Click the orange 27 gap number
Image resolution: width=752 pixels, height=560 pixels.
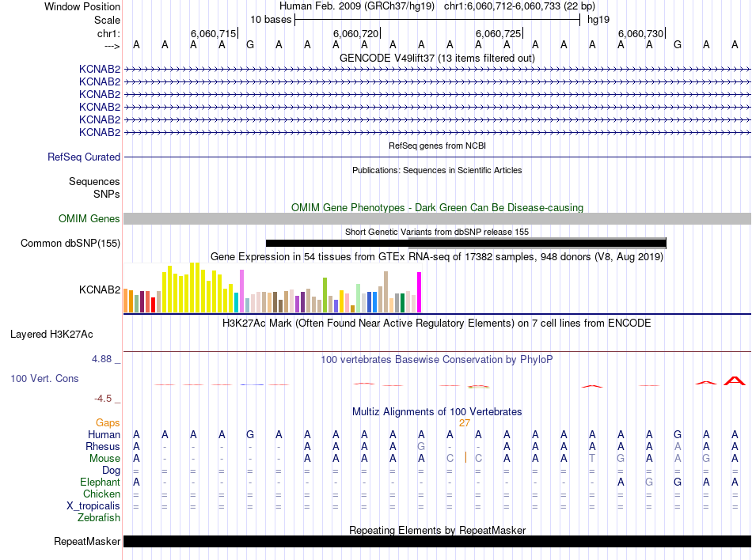pos(465,423)
